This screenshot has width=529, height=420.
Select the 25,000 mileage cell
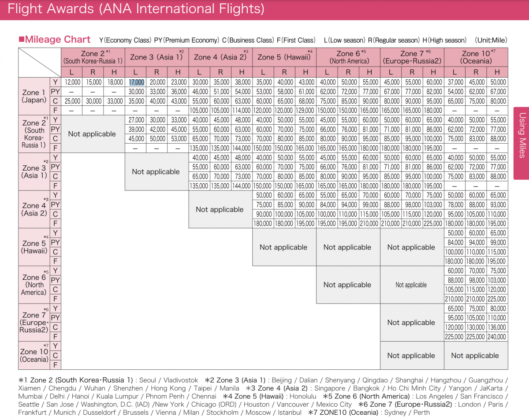[x=72, y=101]
